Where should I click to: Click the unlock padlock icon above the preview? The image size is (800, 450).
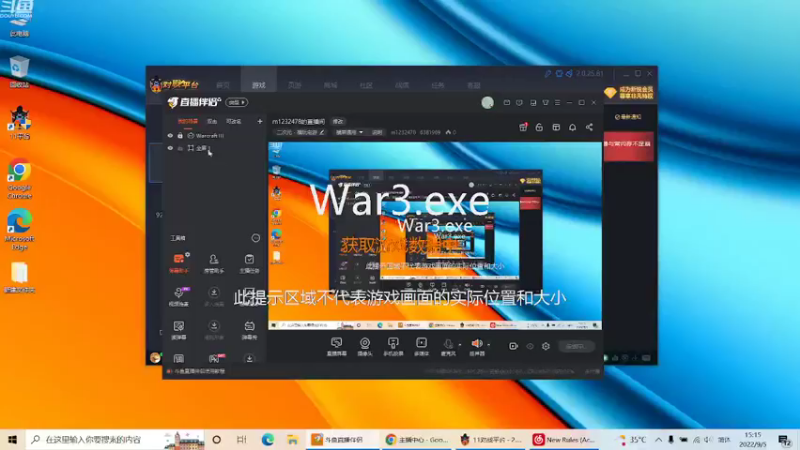[x=539, y=127]
